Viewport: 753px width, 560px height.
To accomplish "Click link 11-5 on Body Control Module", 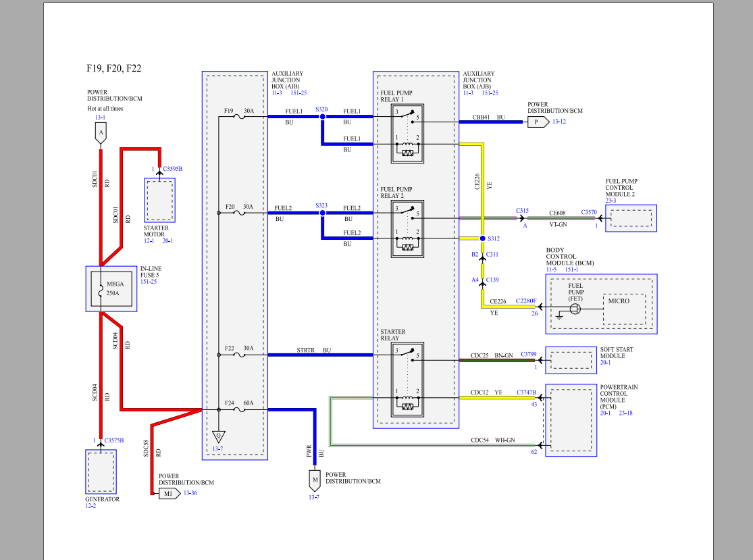I will [550, 269].
